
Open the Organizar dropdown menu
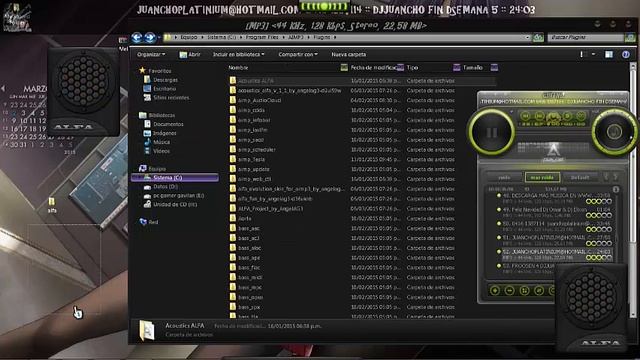[151, 54]
